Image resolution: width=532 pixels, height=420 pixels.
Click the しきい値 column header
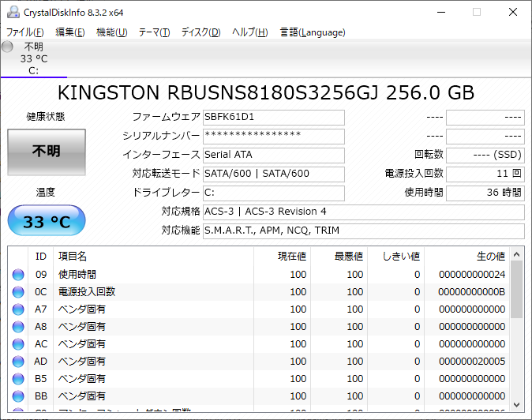396,256
